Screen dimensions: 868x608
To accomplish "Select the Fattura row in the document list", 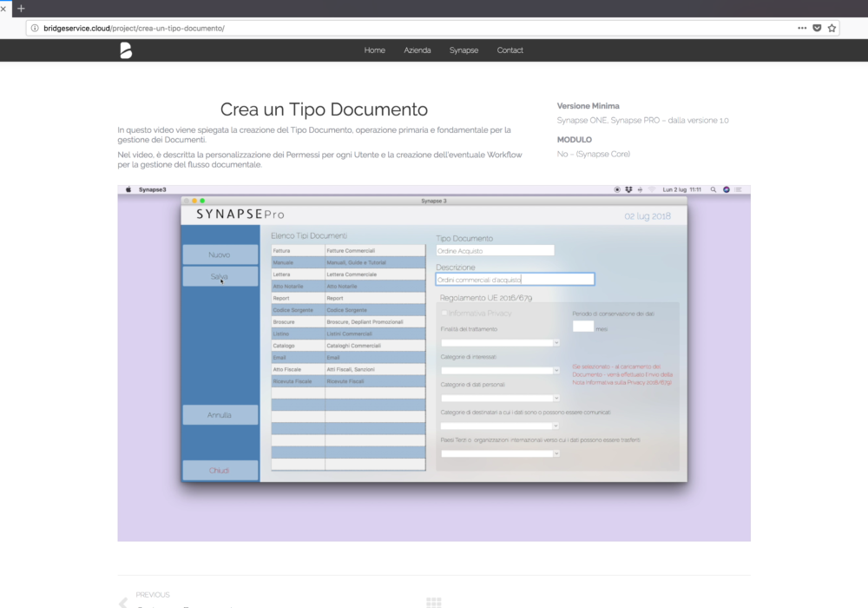I will point(298,250).
